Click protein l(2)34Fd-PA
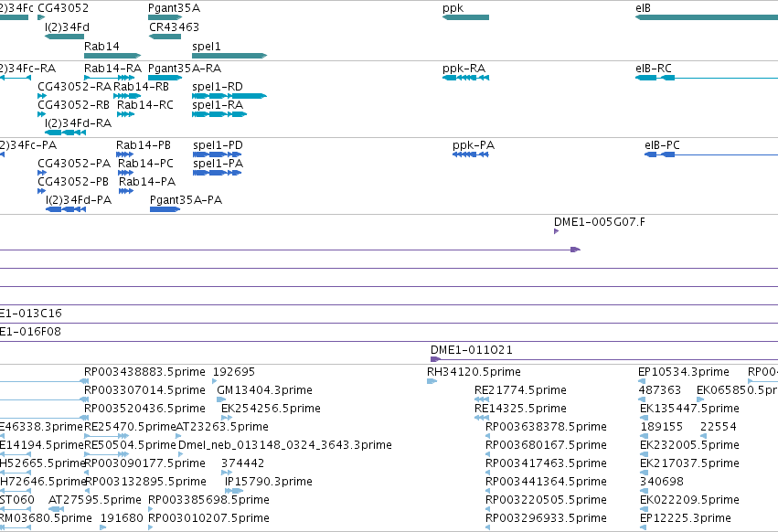This screenshot has height=532, width=778. 66,209
